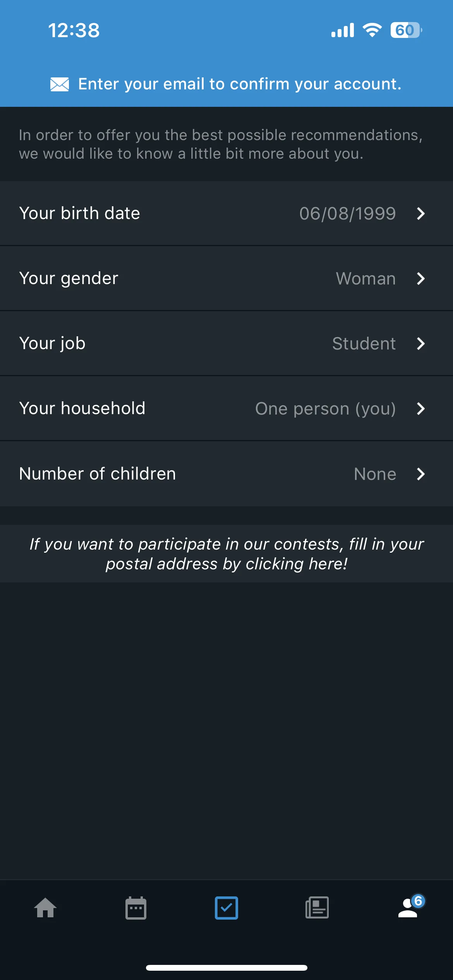The height and width of the screenshot is (980, 453).
Task: Open the Number of children chevron
Action: pos(421,474)
